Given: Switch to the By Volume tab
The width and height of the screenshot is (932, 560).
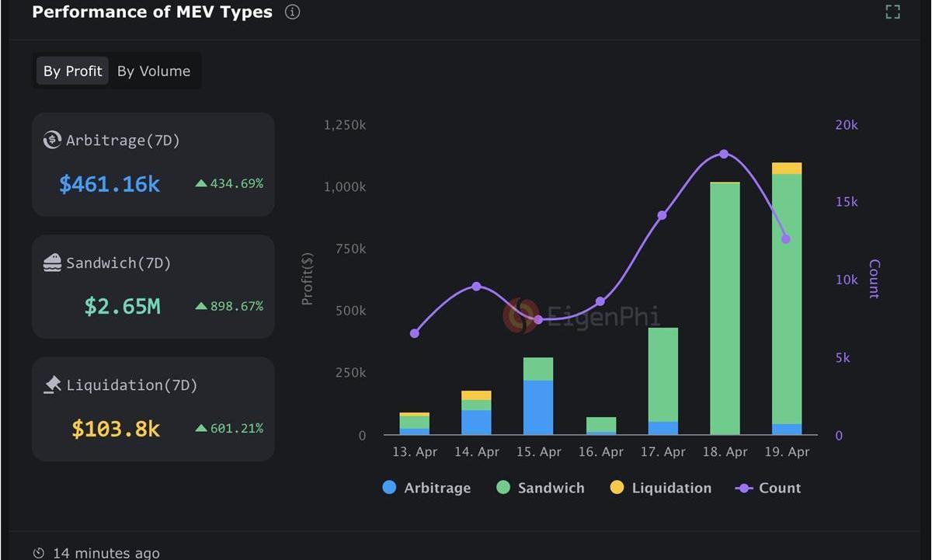Looking at the screenshot, I should pyautogui.click(x=154, y=71).
